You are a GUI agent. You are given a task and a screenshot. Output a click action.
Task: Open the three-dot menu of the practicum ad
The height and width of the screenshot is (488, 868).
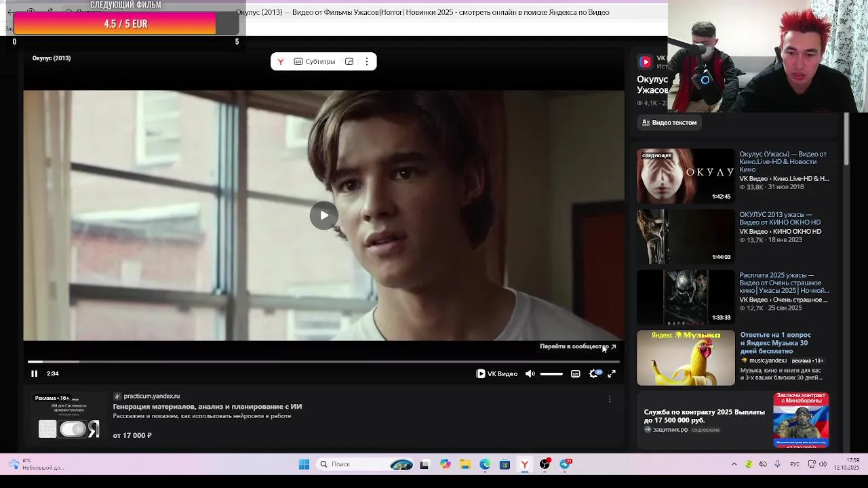(x=610, y=399)
